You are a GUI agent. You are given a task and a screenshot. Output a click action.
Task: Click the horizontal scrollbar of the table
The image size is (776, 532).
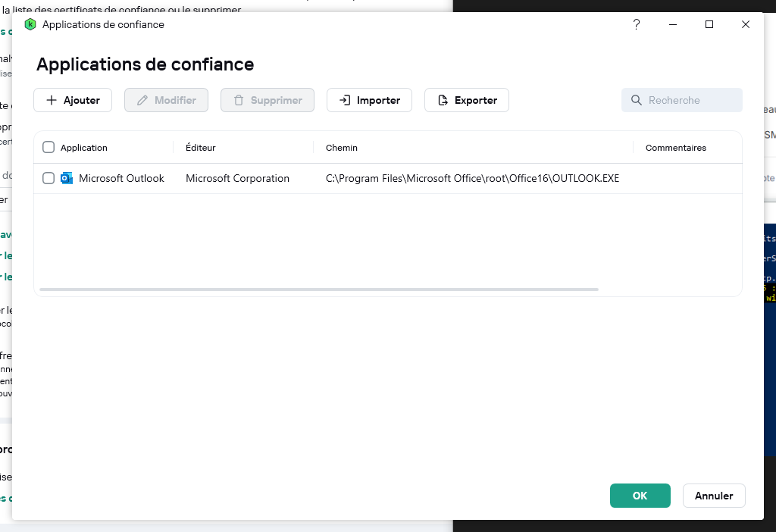319,289
